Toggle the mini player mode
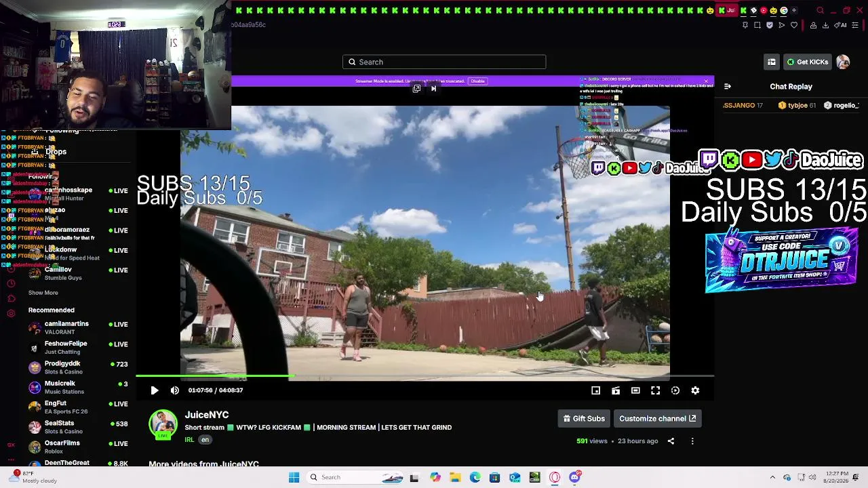 [595, 390]
